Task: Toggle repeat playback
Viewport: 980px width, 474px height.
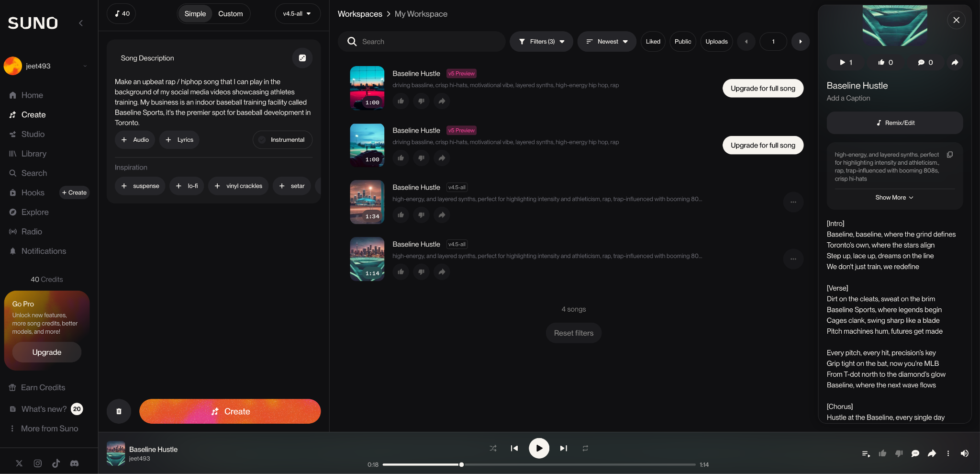Action: (585, 449)
